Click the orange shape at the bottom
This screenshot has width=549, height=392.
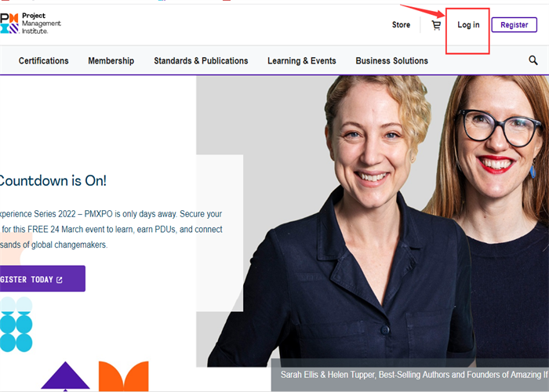(x=123, y=376)
